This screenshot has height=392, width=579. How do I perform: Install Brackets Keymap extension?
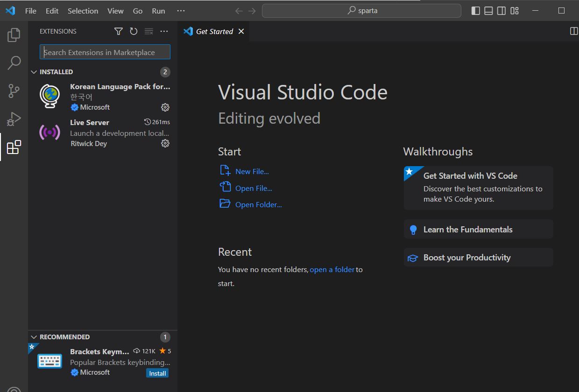(157, 373)
